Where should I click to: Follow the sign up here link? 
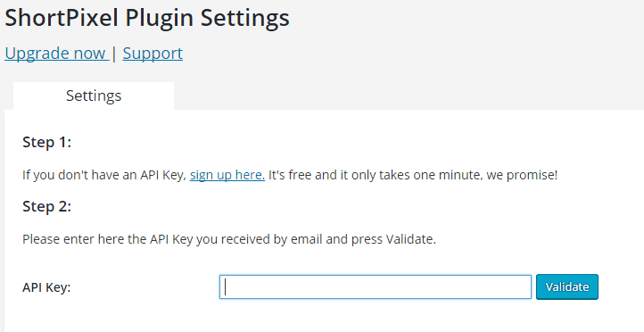227,175
